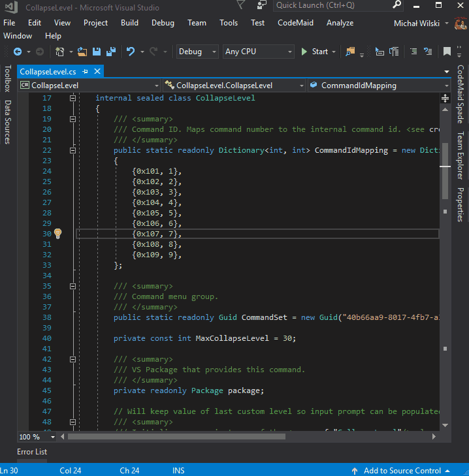Open the CodeMaid menu

tap(295, 22)
